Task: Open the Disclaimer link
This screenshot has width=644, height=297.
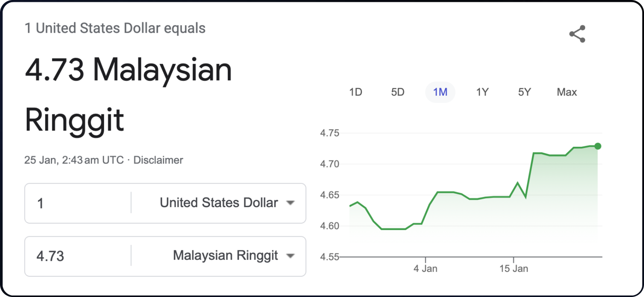Action: point(158,160)
